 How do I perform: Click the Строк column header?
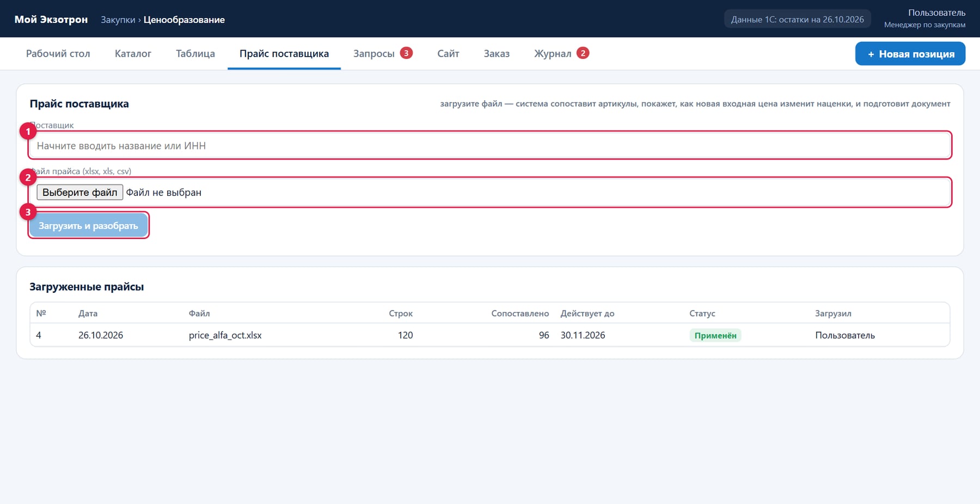[401, 314]
